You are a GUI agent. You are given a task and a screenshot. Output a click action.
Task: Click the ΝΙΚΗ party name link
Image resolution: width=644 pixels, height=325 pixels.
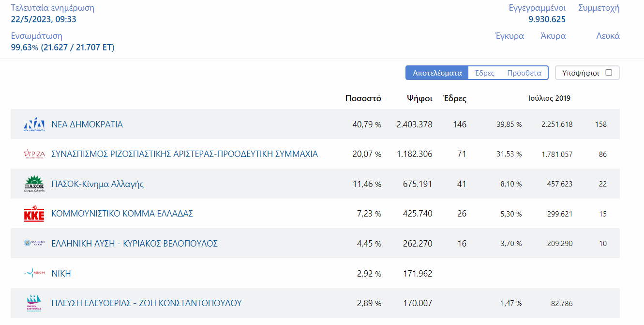tap(61, 274)
